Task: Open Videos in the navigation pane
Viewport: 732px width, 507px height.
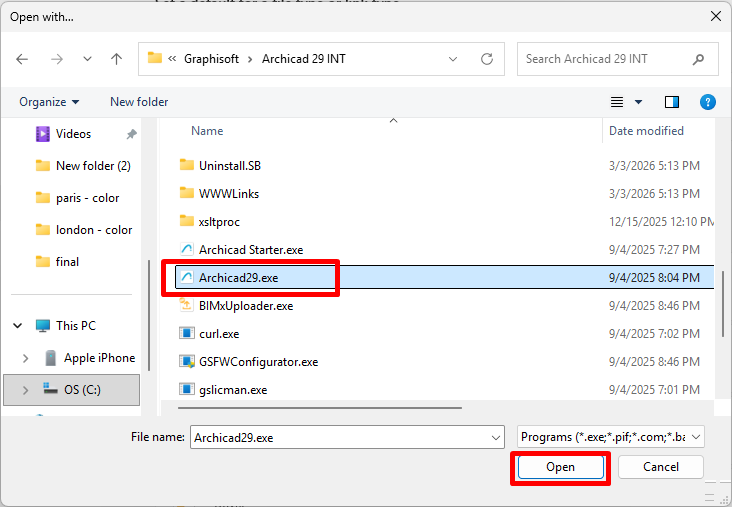Action: click(73, 134)
